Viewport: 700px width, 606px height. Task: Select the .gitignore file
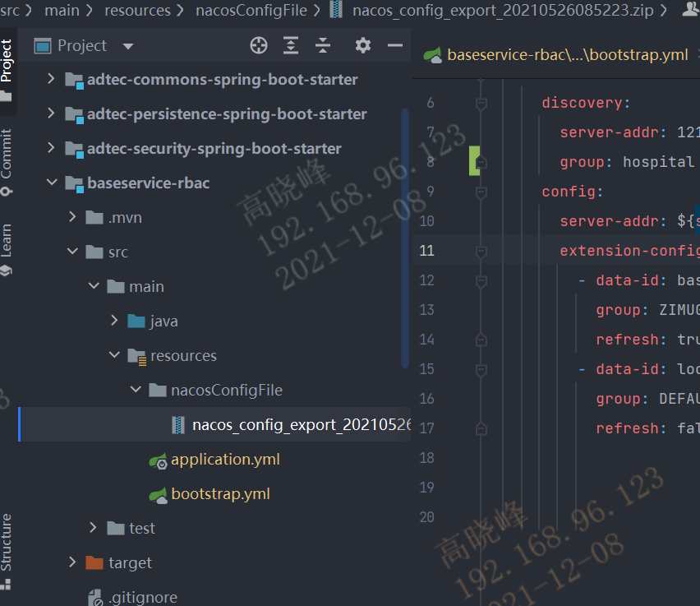143,598
